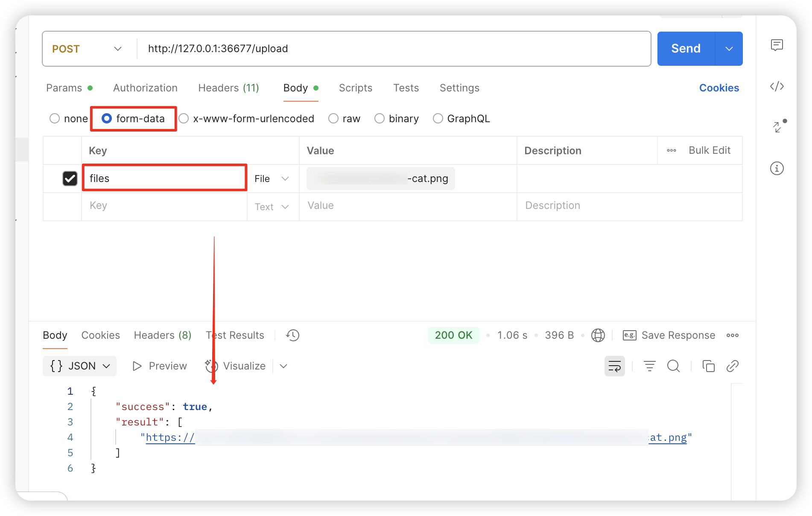Open the code snippet icon
The width and height of the screenshot is (812, 516).
pyautogui.click(x=777, y=86)
